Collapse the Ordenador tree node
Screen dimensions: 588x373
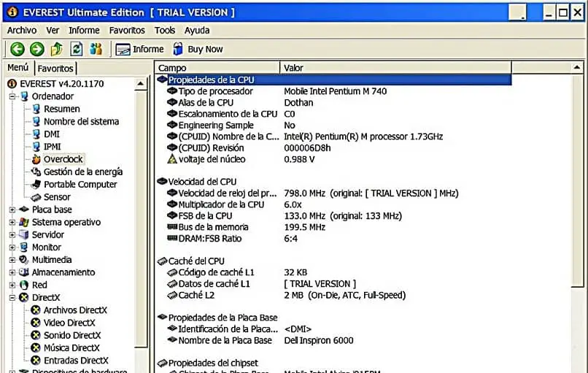click(x=12, y=96)
